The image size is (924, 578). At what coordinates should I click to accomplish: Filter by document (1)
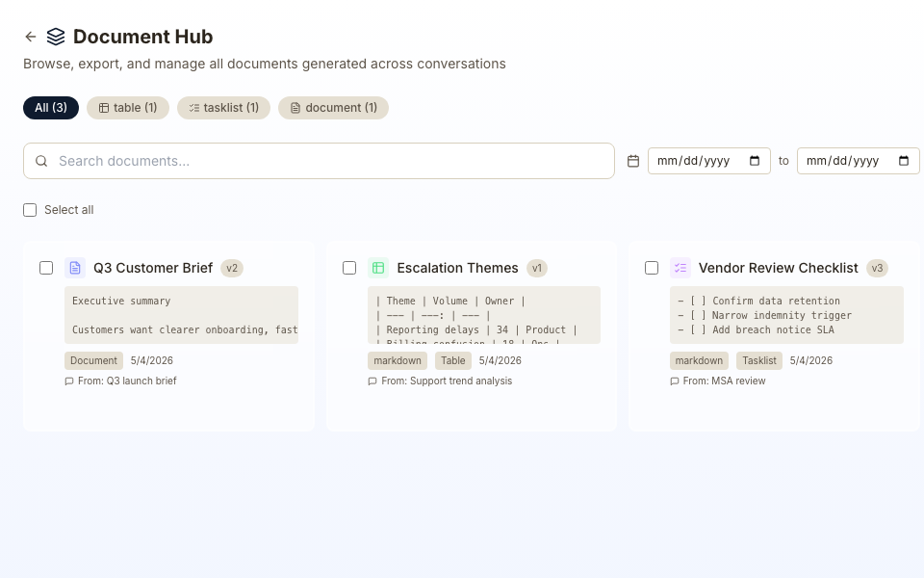(x=334, y=108)
